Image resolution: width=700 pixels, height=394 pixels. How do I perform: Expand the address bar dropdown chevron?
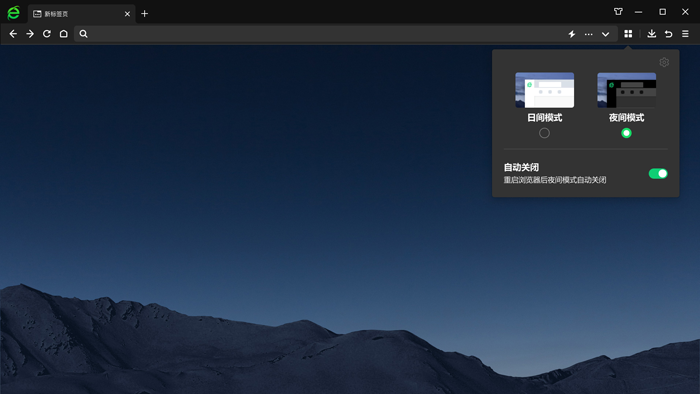point(605,34)
